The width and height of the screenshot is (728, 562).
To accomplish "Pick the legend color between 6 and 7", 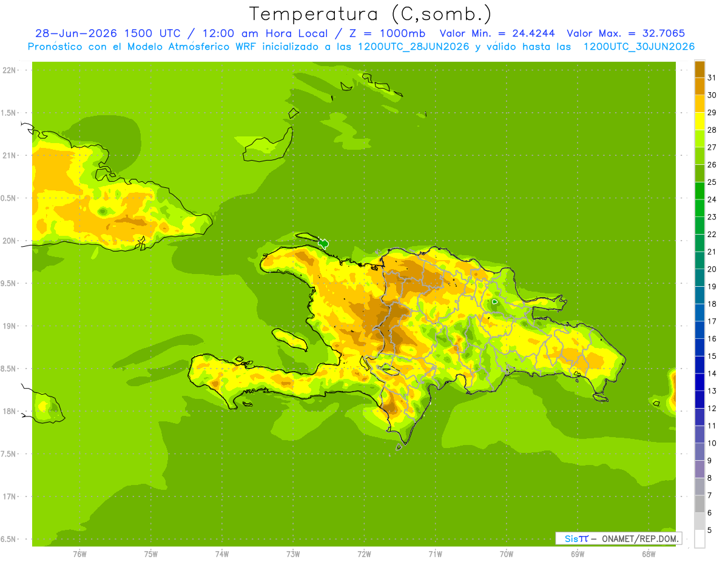I will (699, 504).
